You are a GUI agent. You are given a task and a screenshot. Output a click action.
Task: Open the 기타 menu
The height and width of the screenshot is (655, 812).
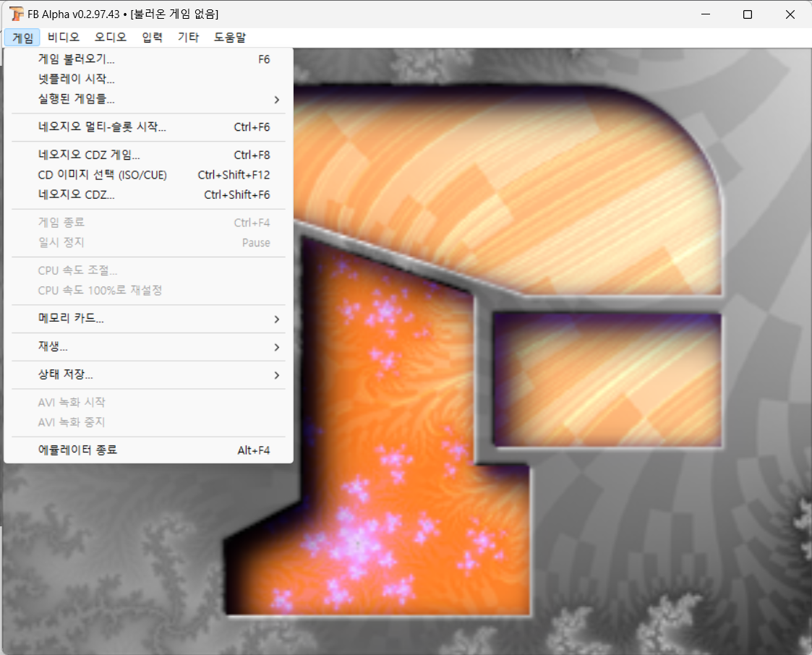pyautogui.click(x=189, y=38)
